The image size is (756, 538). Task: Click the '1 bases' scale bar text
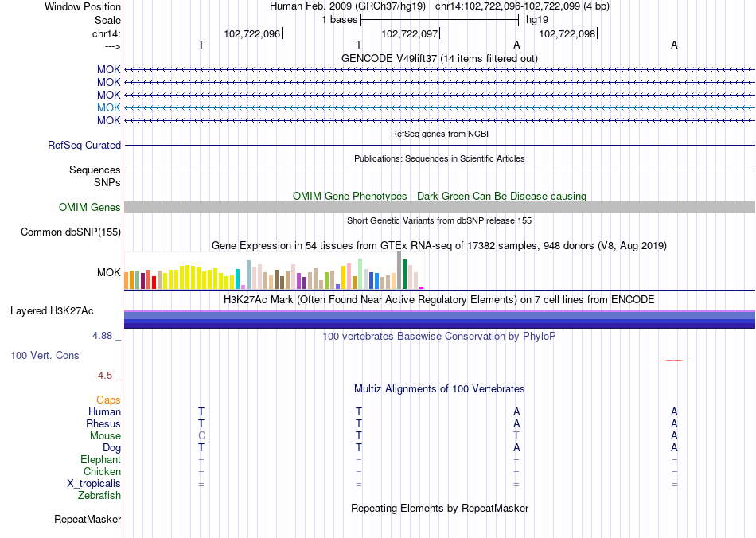340,20
